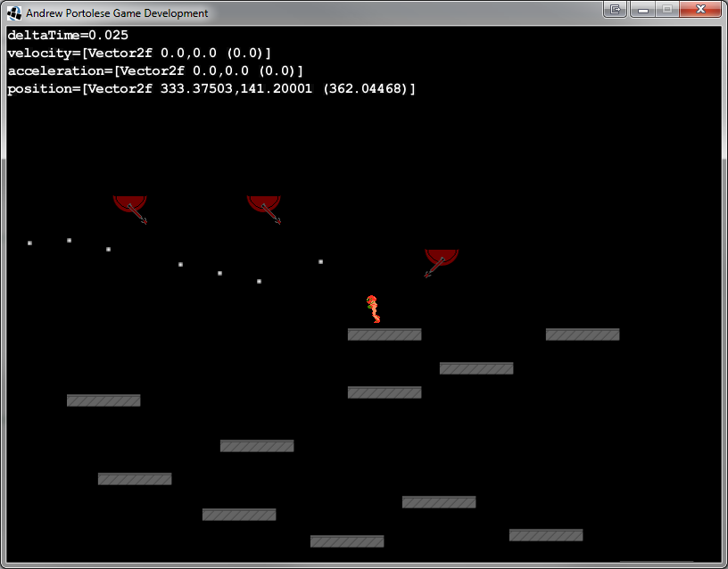Image resolution: width=728 pixels, height=569 pixels.
Task: Click the title bar button left of minimize
Action: point(615,10)
